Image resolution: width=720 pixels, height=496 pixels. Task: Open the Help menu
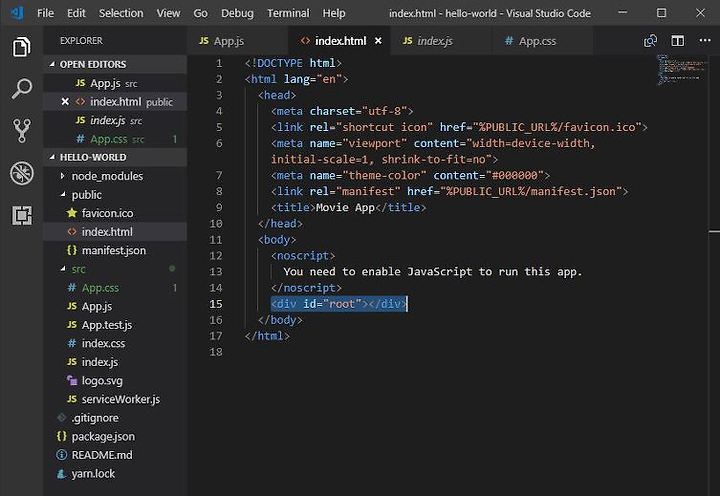[334, 13]
